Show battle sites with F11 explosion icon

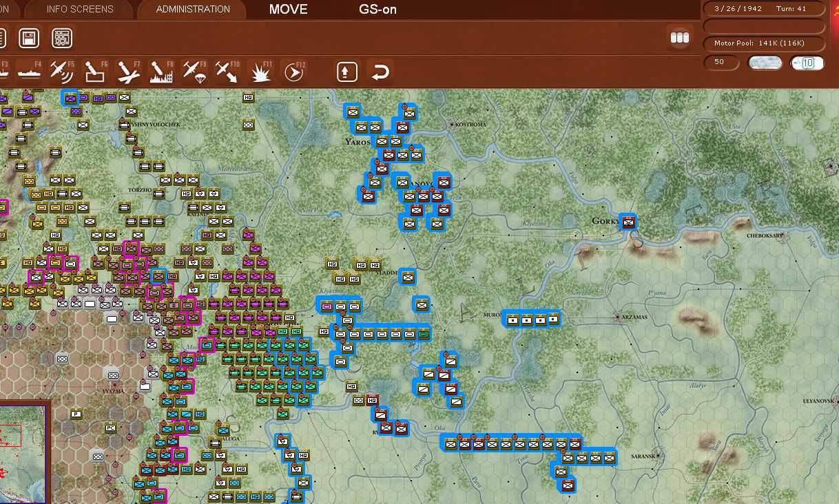click(260, 71)
